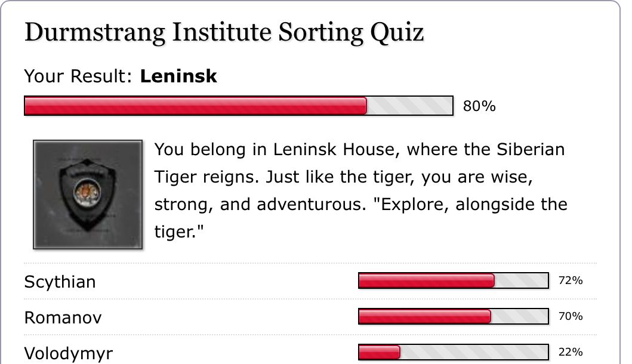Click the Scythian 72% progress bar
632x364 pixels.
[454, 280]
